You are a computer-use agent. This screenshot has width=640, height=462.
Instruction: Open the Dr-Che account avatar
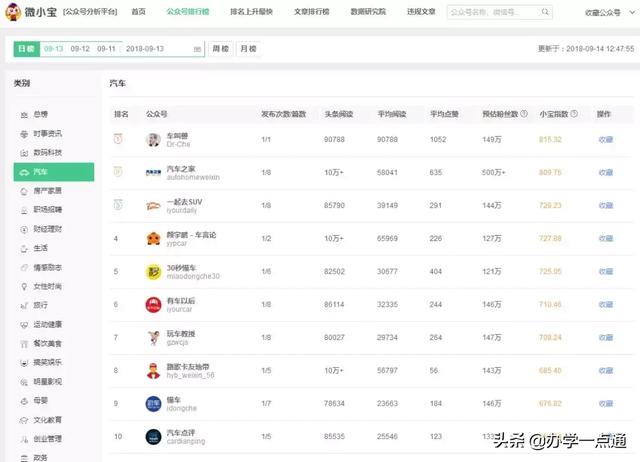tap(153, 140)
